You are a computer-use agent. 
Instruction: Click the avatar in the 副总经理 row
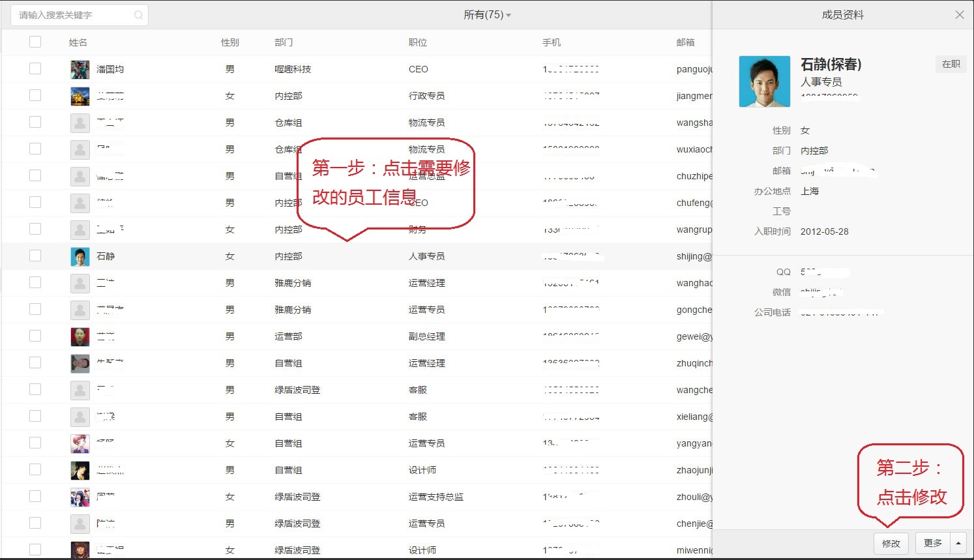[80, 336]
